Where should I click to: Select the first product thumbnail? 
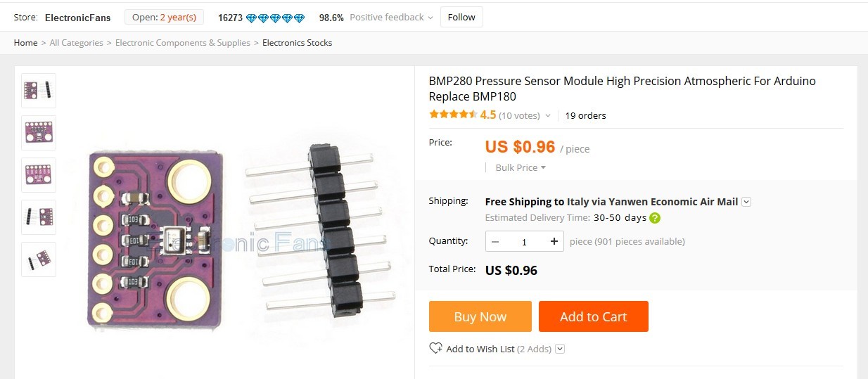click(39, 91)
